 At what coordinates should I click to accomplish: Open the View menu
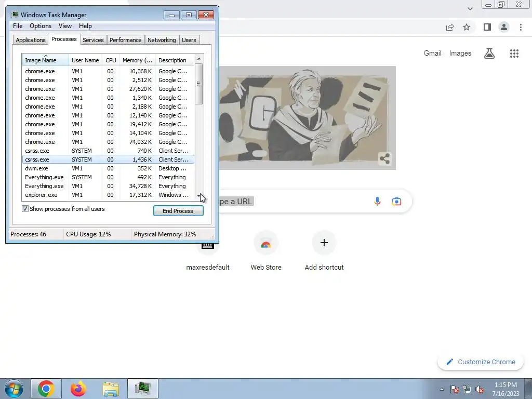point(65,26)
